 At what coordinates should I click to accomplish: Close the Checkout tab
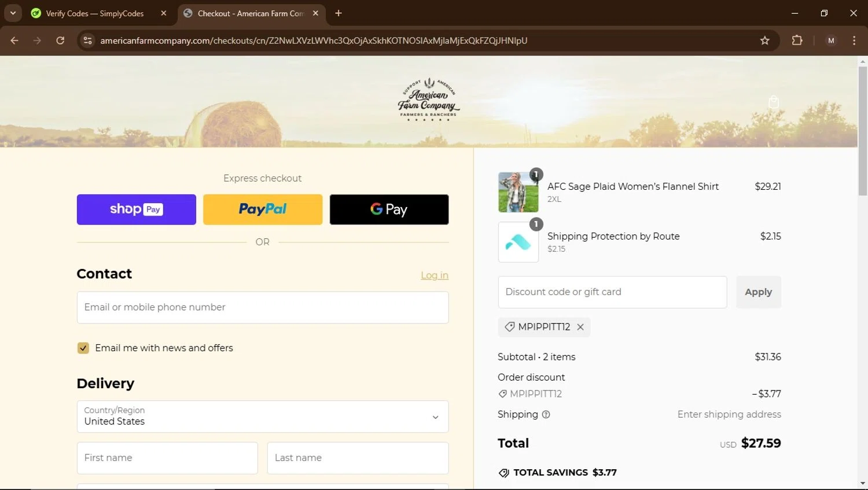315,13
